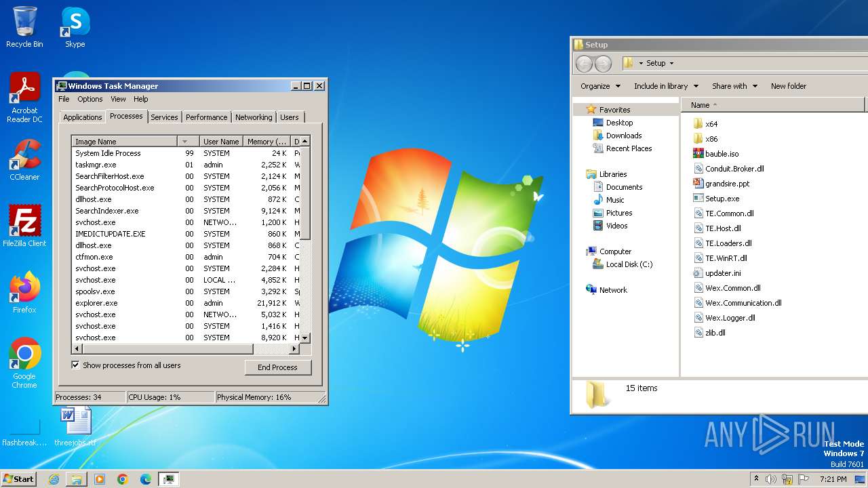The image size is (868, 488).
Task: Select Setup.exe in the Setup folder
Action: pos(716,199)
